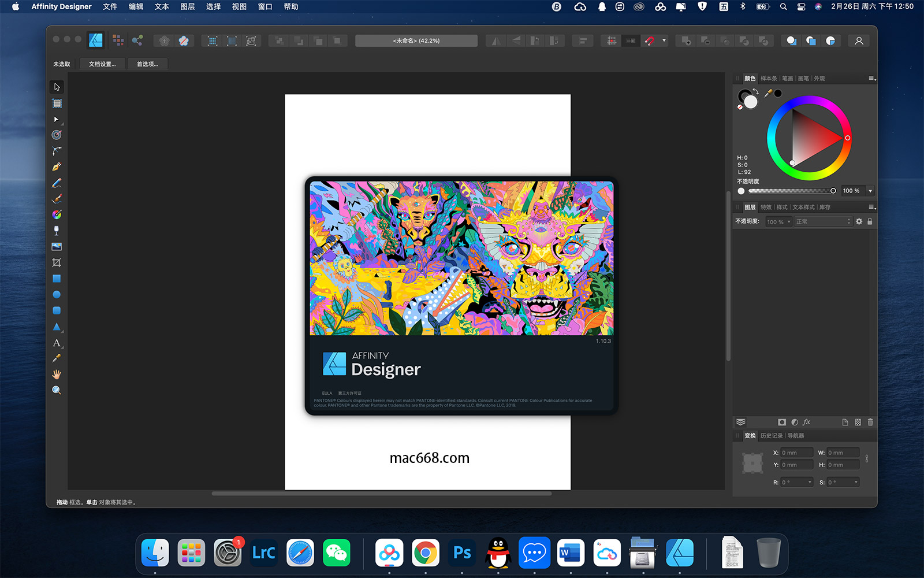Select the Transparency tool
This screenshot has width=924, height=578.
coord(57,231)
